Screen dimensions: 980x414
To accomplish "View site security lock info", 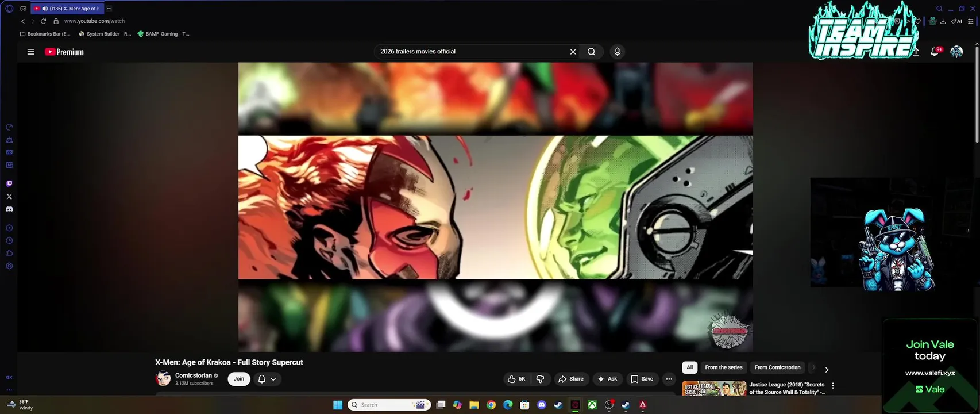I will click(x=56, y=21).
